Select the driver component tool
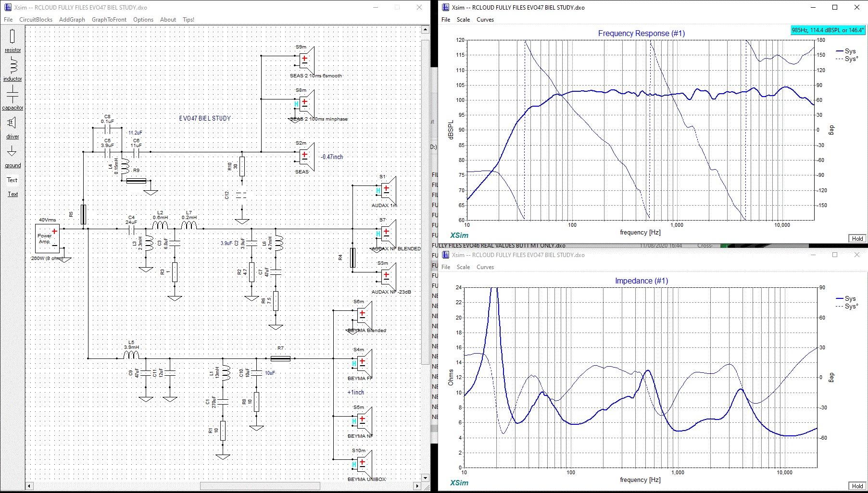This screenshot has height=493, width=868. (x=13, y=127)
